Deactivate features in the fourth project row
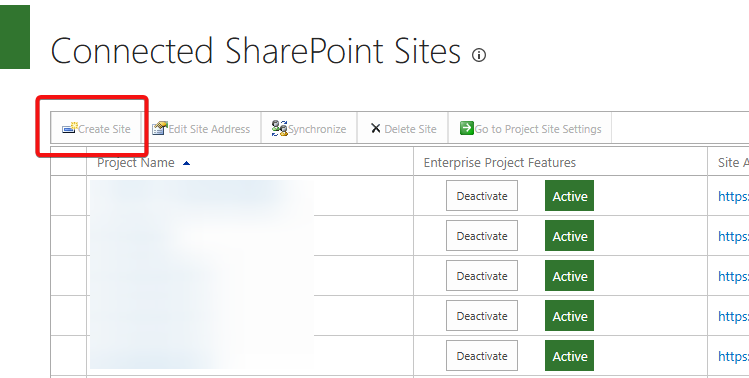Screen dimensions: 749x378 482,316
